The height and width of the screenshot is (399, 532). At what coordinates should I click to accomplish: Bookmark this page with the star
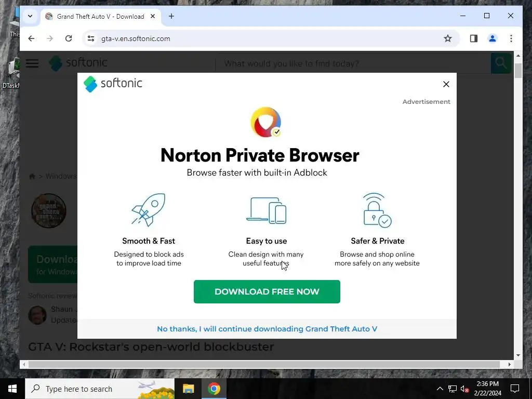tap(448, 38)
